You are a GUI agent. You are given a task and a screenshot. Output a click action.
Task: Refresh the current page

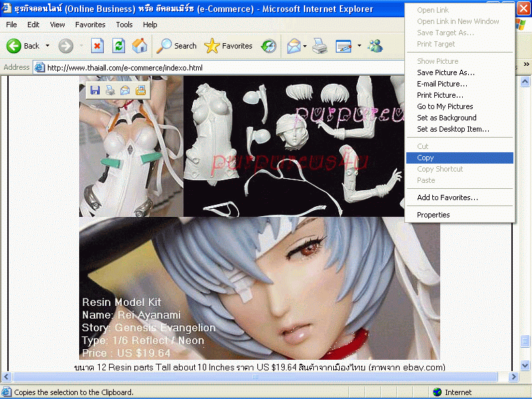(118, 46)
